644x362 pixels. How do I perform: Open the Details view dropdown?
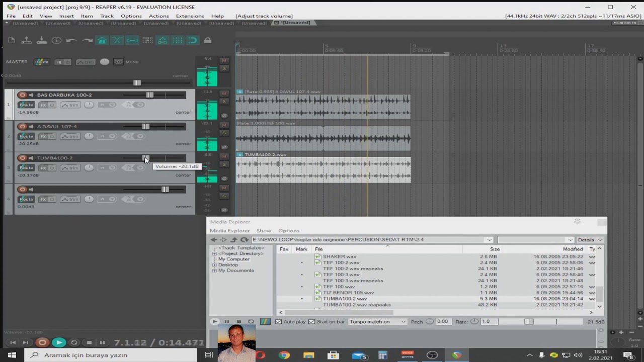(590, 240)
